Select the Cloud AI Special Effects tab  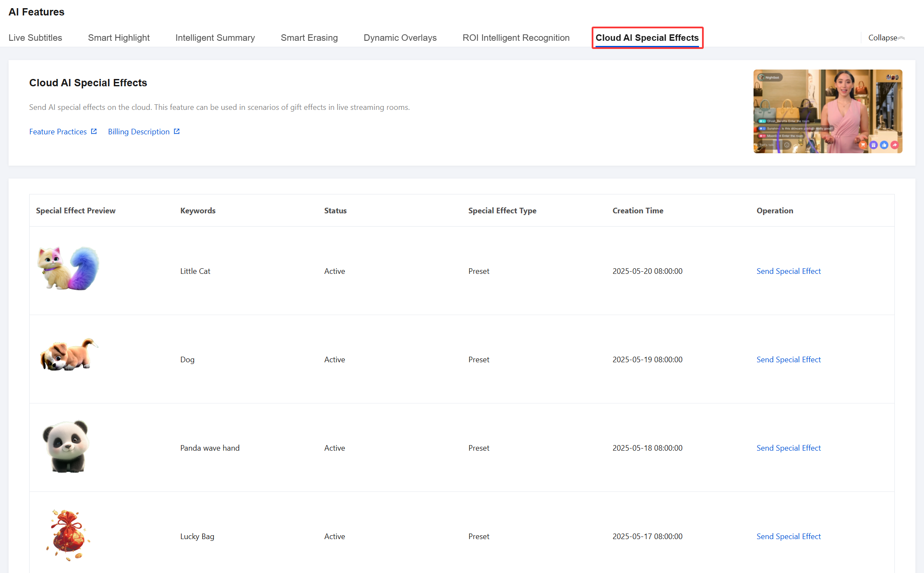(647, 38)
